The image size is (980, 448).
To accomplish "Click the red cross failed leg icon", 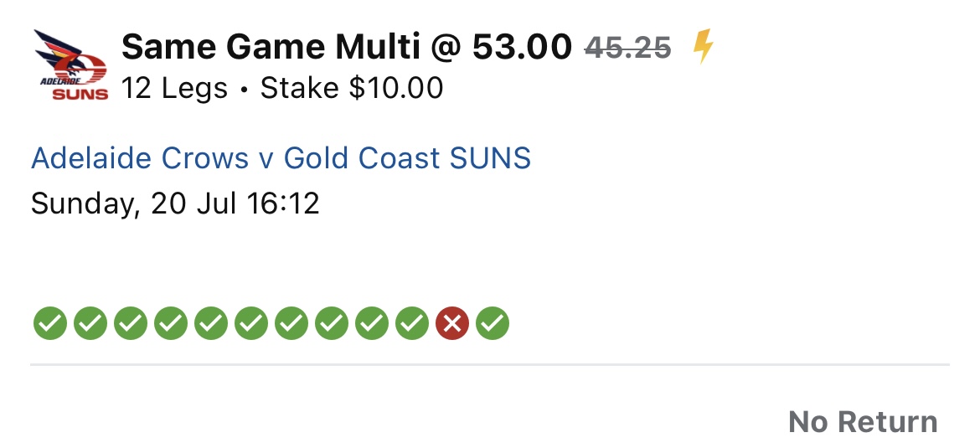I will coord(452,324).
